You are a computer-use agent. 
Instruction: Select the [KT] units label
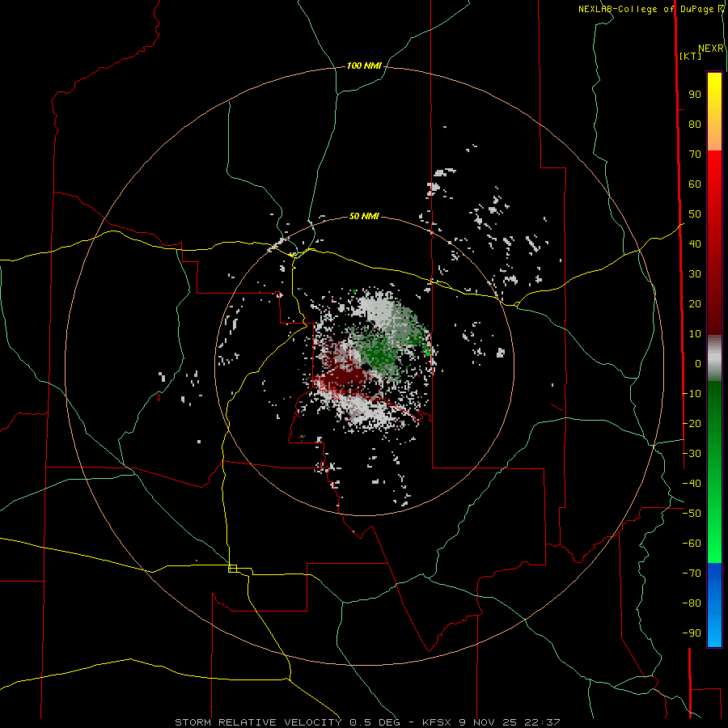(x=690, y=56)
